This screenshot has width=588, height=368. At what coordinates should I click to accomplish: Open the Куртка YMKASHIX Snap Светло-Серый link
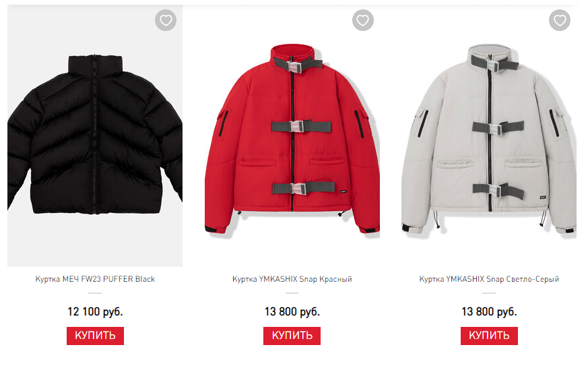pyautogui.click(x=489, y=279)
